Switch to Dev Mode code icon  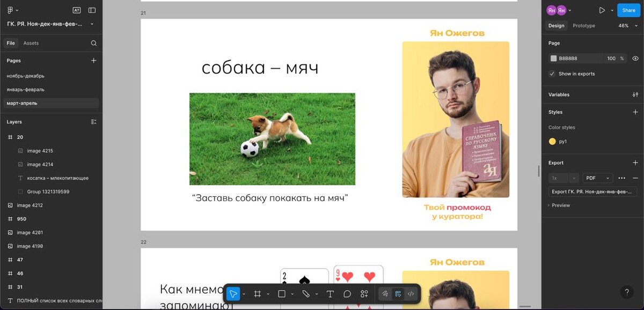pos(411,294)
